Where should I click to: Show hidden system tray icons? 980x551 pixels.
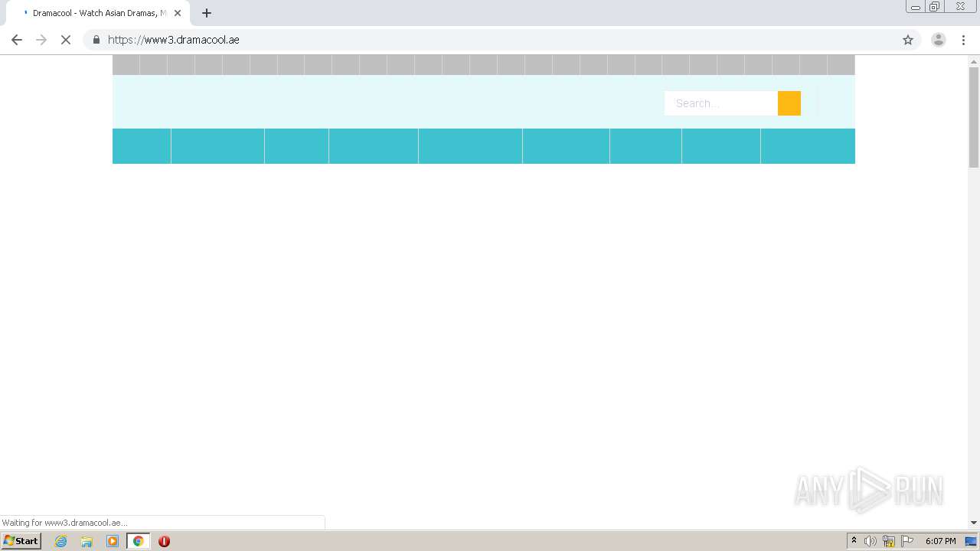tap(854, 541)
